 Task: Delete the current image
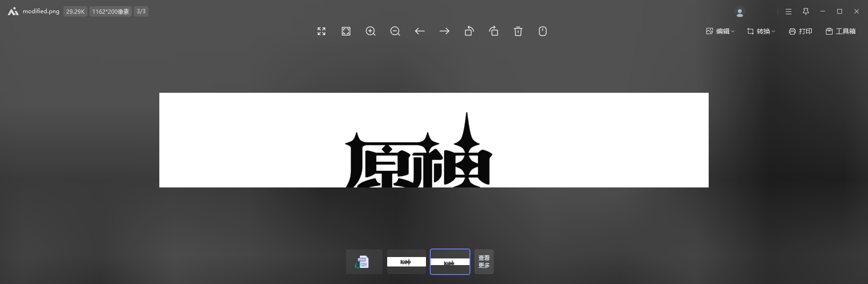coord(518,31)
